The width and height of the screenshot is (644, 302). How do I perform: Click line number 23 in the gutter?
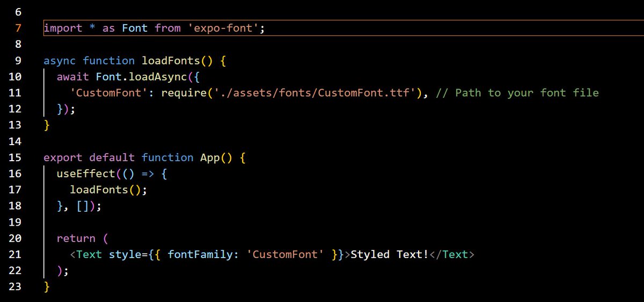[15, 286]
